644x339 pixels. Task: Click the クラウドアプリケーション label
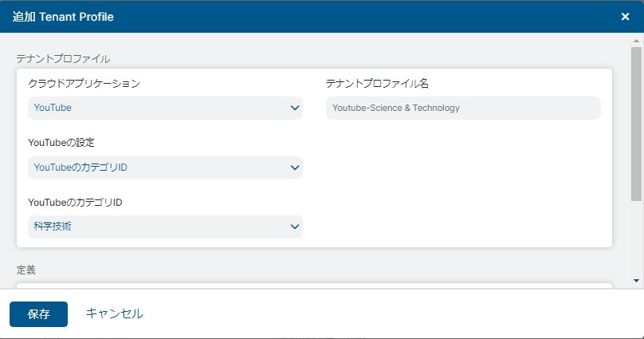(x=84, y=84)
